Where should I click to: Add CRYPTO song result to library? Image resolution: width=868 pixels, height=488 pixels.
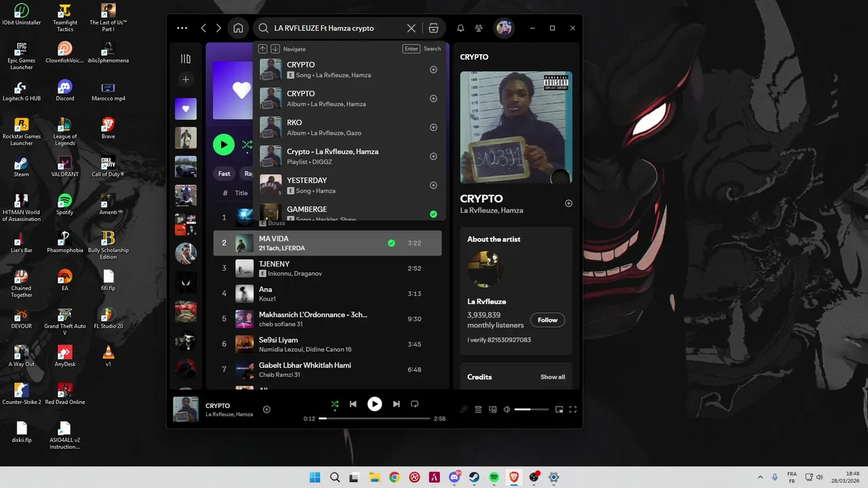[433, 70]
